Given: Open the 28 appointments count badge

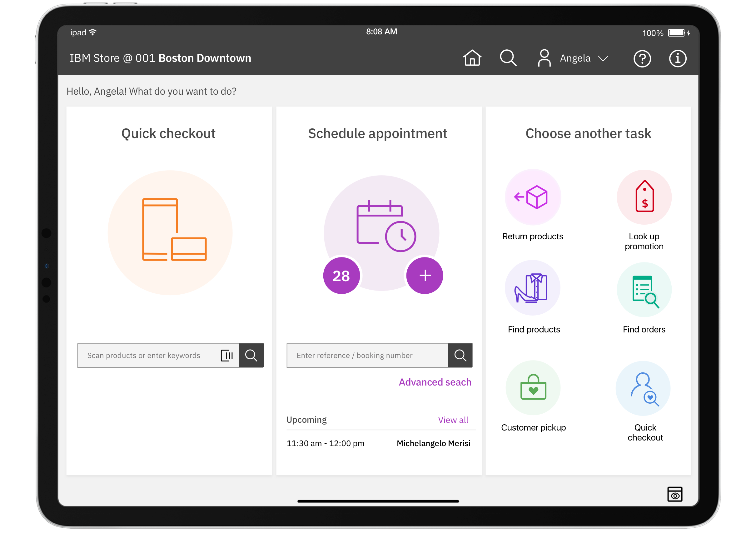Looking at the screenshot, I should (x=341, y=276).
